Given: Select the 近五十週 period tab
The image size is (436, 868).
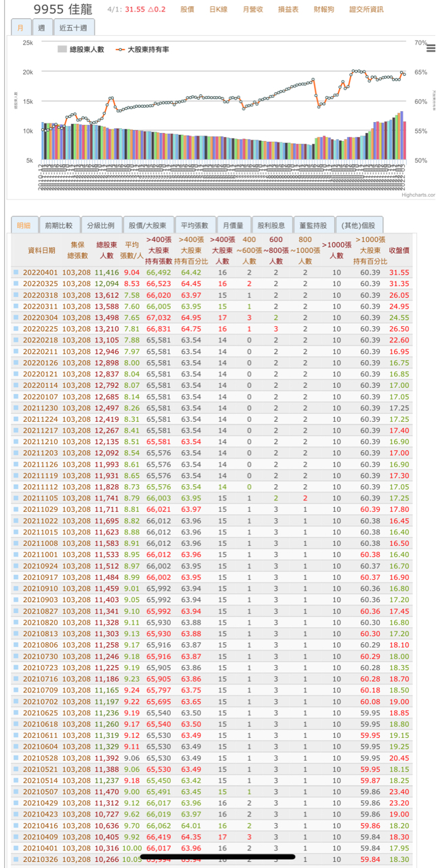Looking at the screenshot, I should 73,28.
